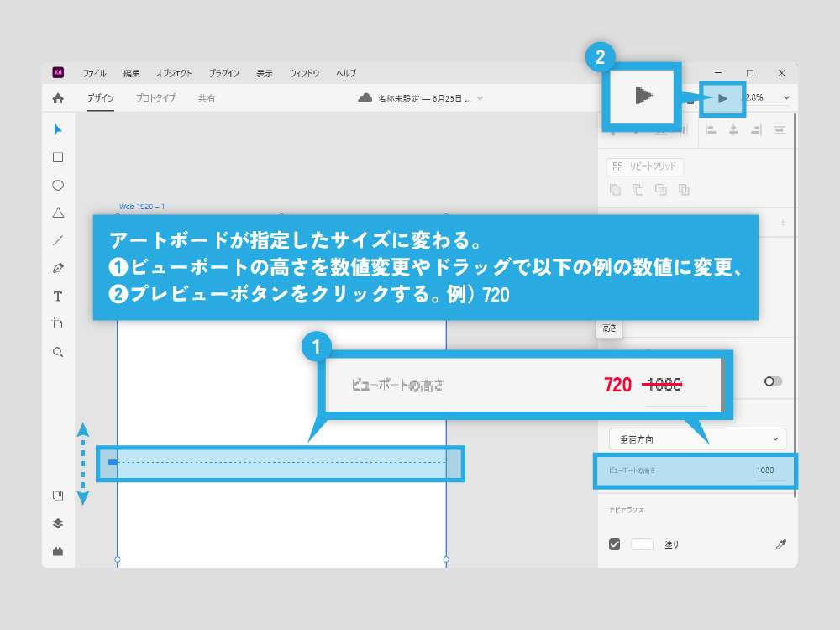
Task: Select the Polygon tool
Action: (x=58, y=213)
